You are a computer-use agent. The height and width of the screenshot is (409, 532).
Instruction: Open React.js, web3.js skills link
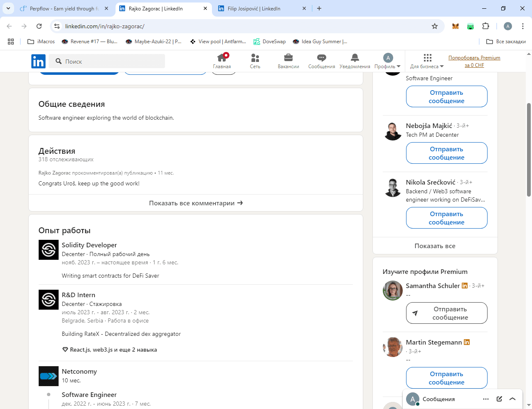(x=110, y=350)
